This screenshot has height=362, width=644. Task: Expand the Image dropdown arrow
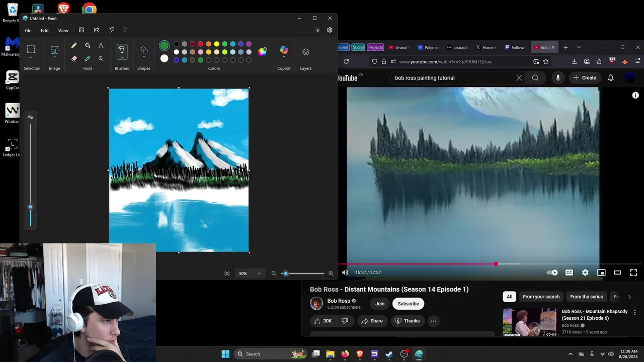click(x=54, y=57)
